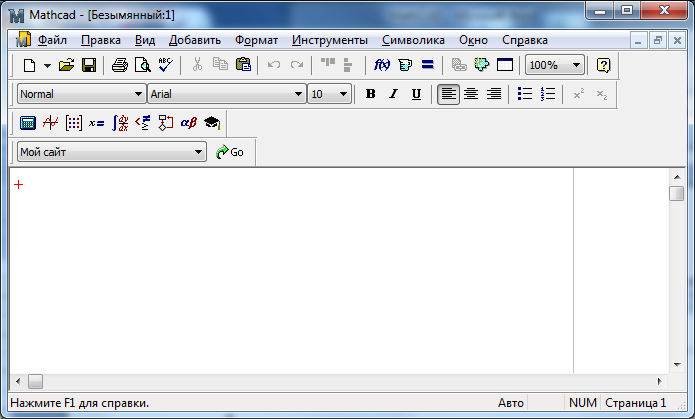
Task: Open the Evaluation toolbar x= icon
Action: pyautogui.click(x=96, y=123)
